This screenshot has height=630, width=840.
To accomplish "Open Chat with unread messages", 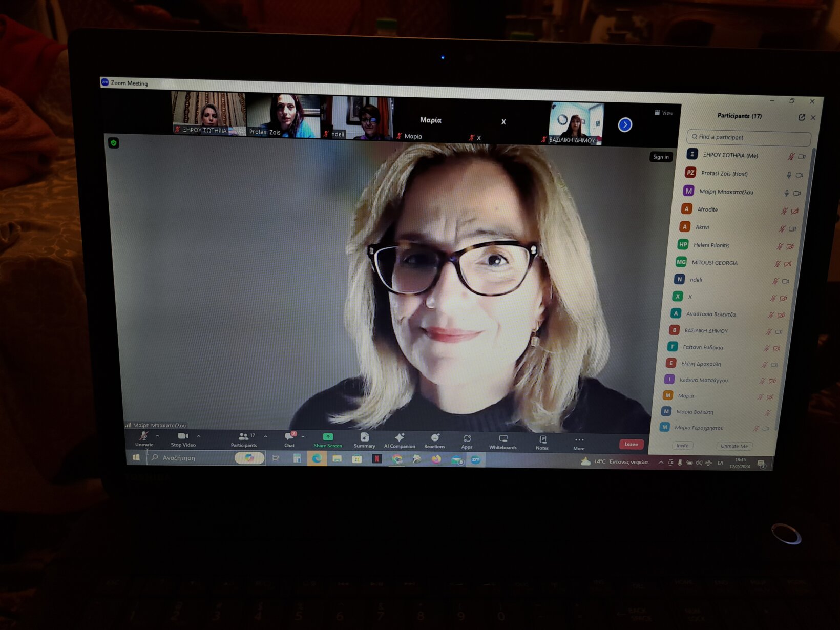I will point(289,438).
